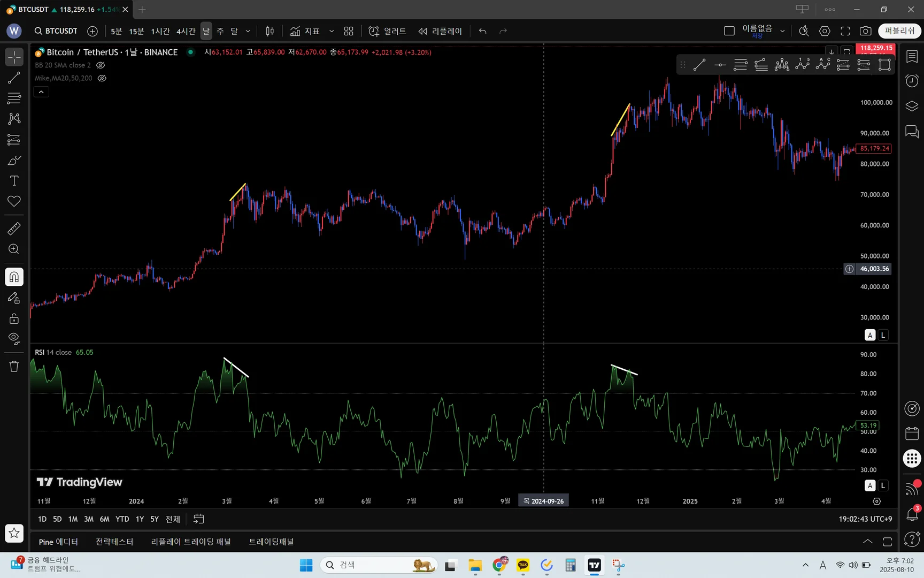
Task: Collapse the indicator legend chevron
Action: click(41, 92)
